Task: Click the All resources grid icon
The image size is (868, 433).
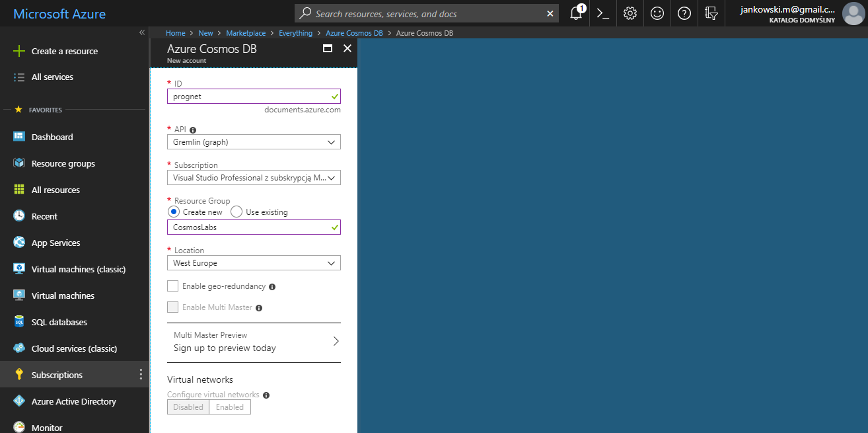Action: (x=19, y=190)
